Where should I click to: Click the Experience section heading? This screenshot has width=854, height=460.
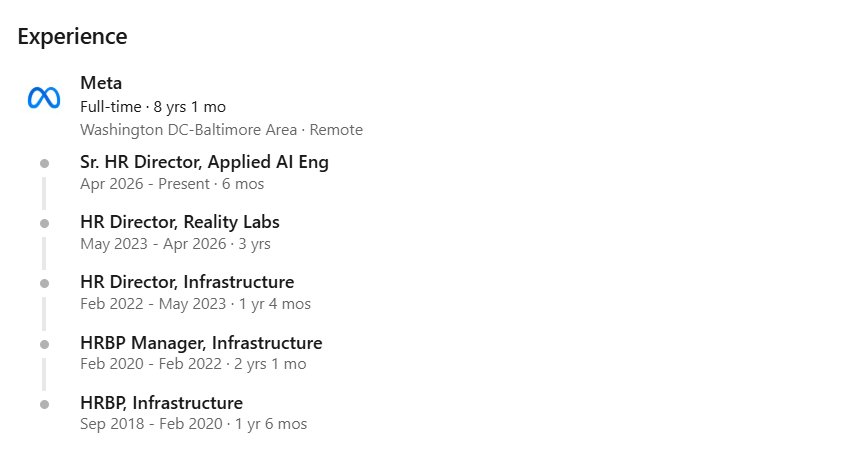(72, 36)
